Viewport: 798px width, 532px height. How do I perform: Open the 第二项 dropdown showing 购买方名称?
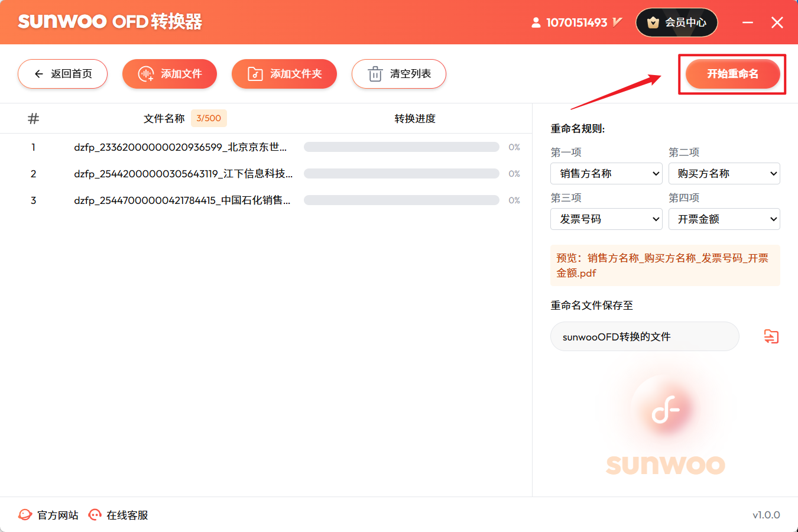tap(724, 174)
